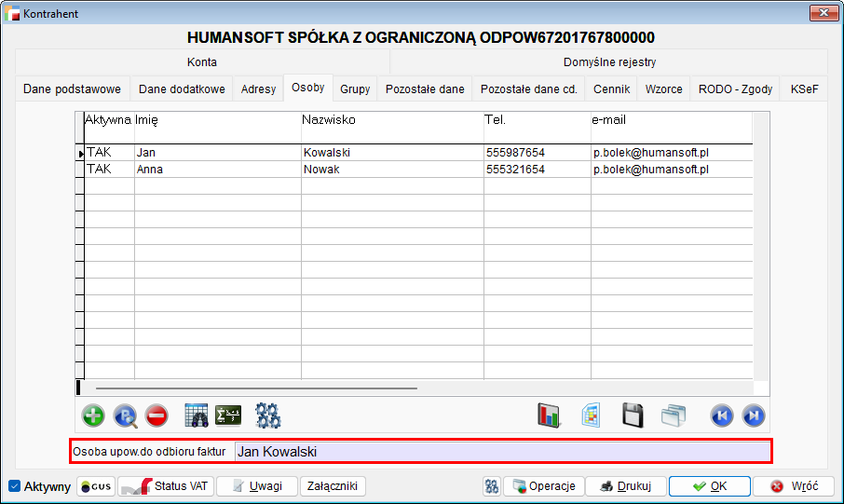Confirm with the OK button
This screenshot has width=844, height=504.
[x=709, y=486]
